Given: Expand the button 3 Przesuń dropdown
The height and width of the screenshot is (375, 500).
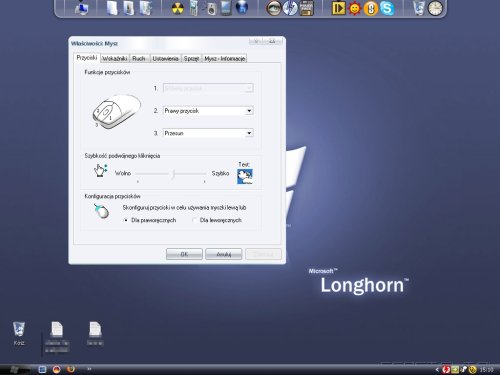Looking at the screenshot, I should 249,133.
